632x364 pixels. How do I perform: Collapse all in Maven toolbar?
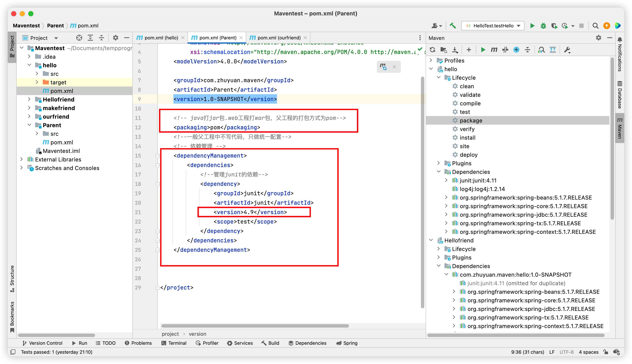pos(527,50)
